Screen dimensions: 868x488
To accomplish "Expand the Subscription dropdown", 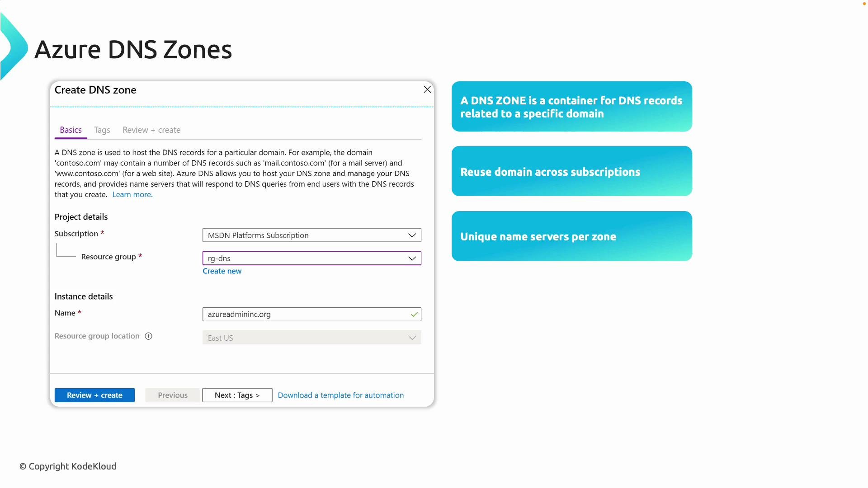I will [x=312, y=235].
